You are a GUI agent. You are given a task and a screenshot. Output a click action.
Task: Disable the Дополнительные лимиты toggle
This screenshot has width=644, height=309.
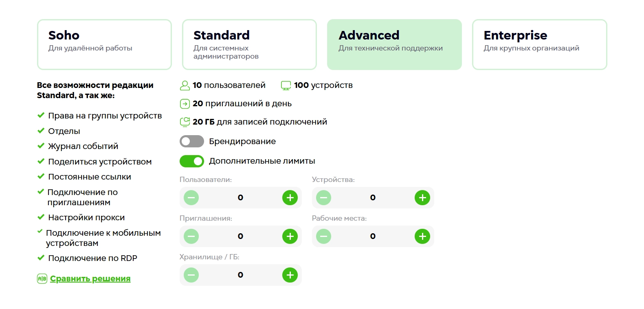(x=192, y=161)
